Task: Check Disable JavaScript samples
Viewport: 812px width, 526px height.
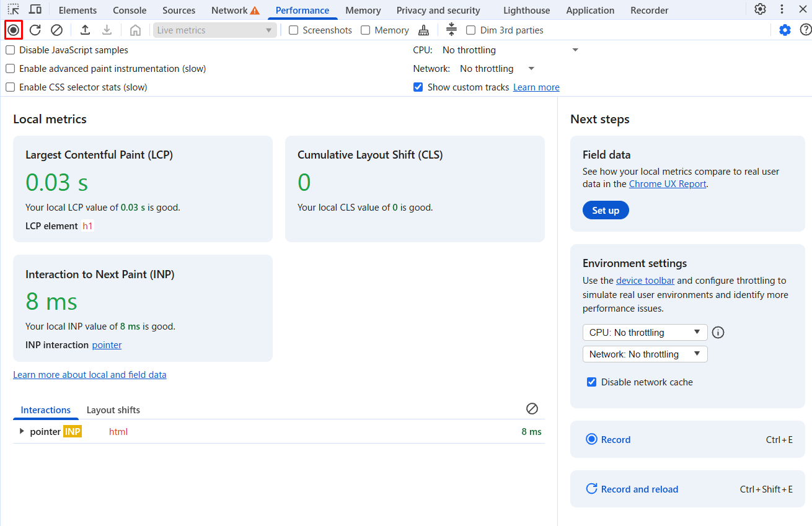Action: 11,50
